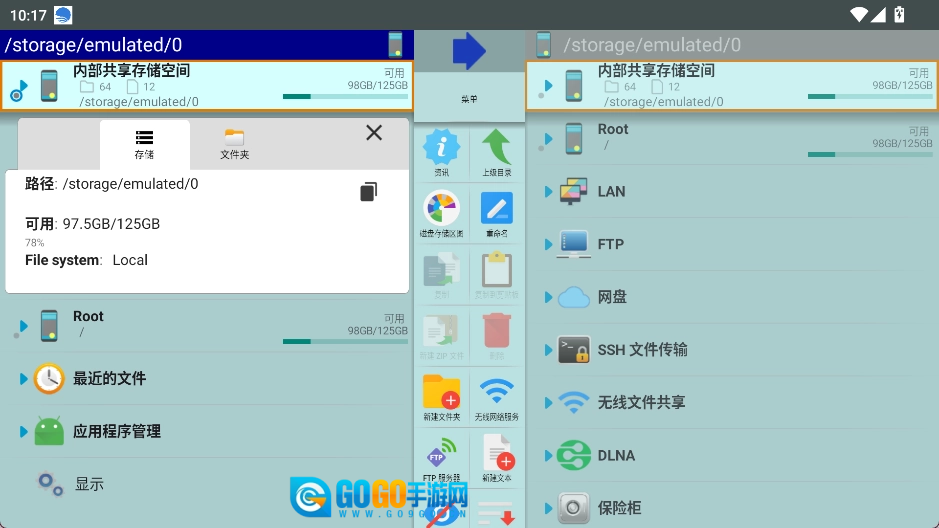The width and height of the screenshot is (939, 528).
Task: Expand the FTP entry
Action: pyautogui.click(x=549, y=244)
